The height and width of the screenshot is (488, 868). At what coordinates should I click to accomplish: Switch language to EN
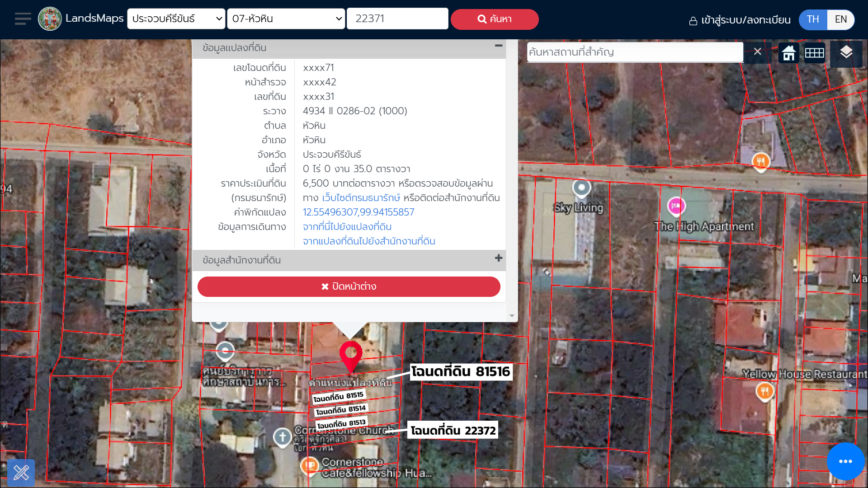click(840, 19)
